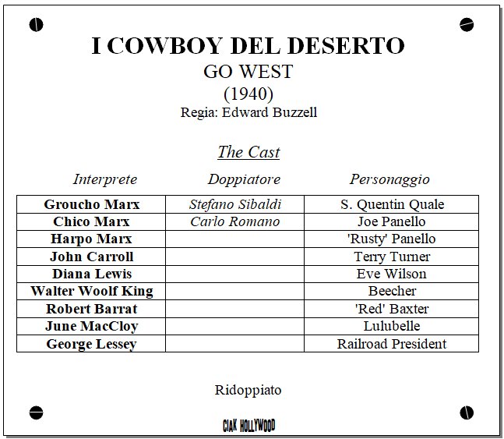Viewport: 504px width, 439px height.
Task: Click the Doppiatore column header
Action: tap(244, 179)
